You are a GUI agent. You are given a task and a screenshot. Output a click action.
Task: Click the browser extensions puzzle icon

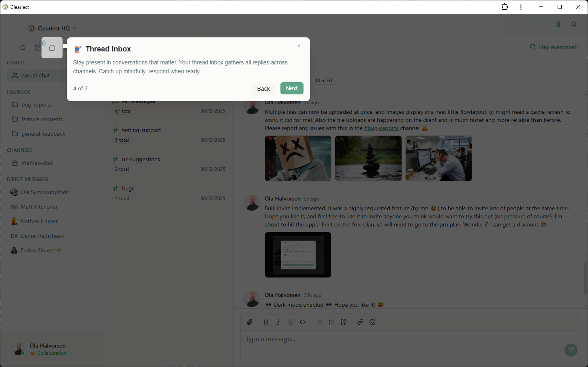(x=505, y=7)
